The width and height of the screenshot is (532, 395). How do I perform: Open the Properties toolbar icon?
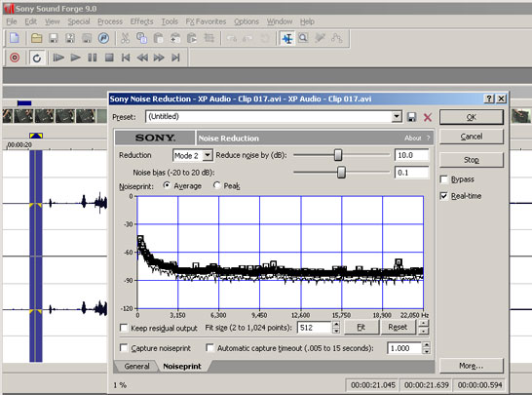click(103, 38)
